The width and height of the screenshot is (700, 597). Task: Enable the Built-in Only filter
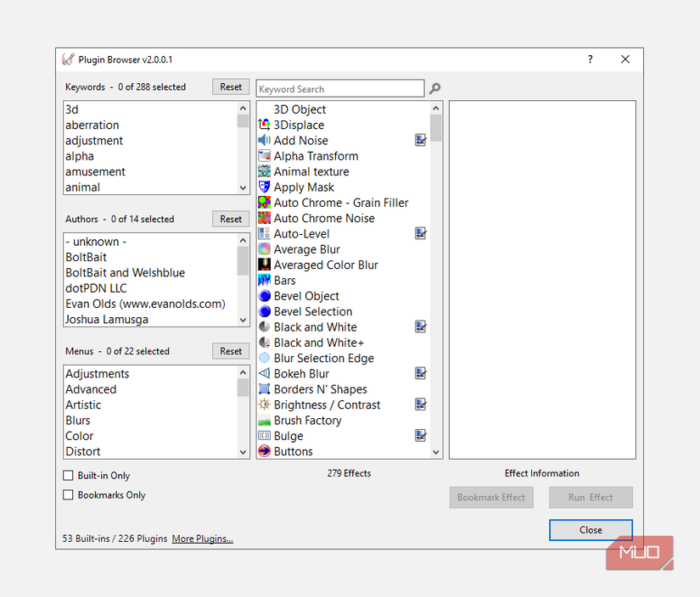[x=67, y=476]
